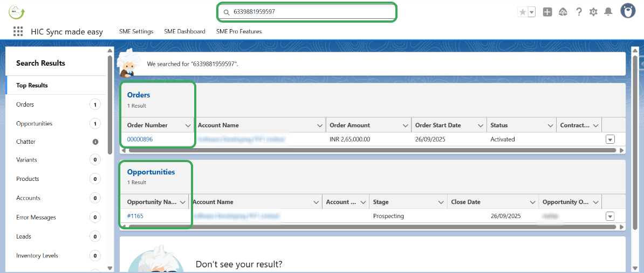Expand the Order Amount column menu
The height and width of the screenshot is (273, 644).
pyautogui.click(x=406, y=125)
